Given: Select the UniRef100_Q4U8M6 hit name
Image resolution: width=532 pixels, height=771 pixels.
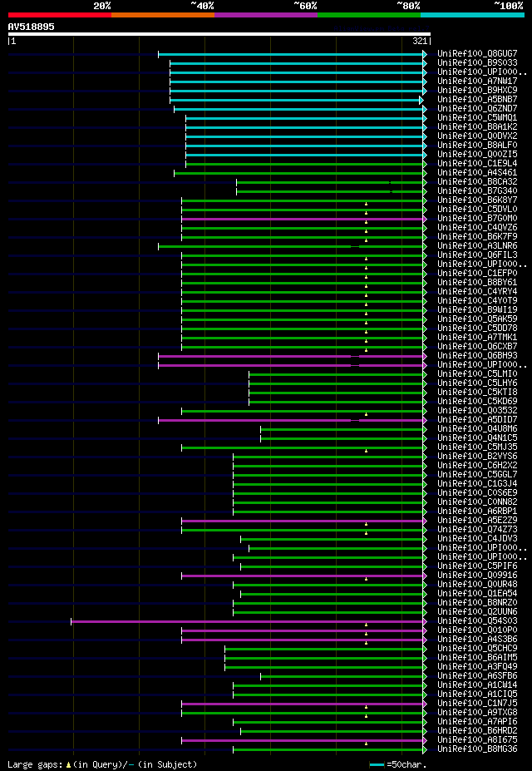Looking at the screenshot, I should click(x=477, y=429).
